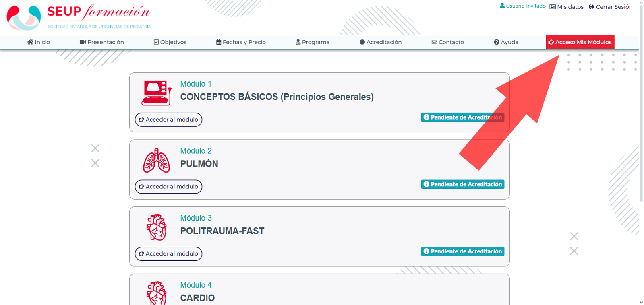Open Mis datos from the top bar
Screen dimensions: 644x305
(567, 7)
